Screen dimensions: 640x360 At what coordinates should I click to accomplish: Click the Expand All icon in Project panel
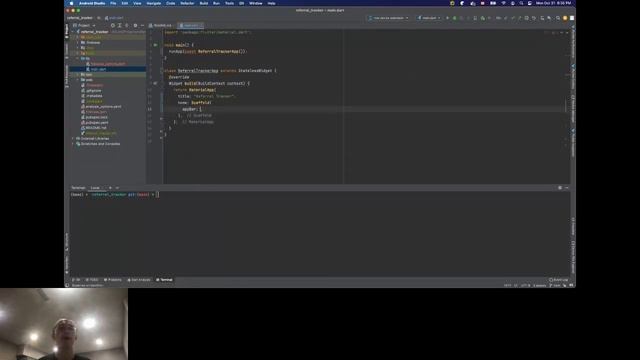tap(120, 25)
